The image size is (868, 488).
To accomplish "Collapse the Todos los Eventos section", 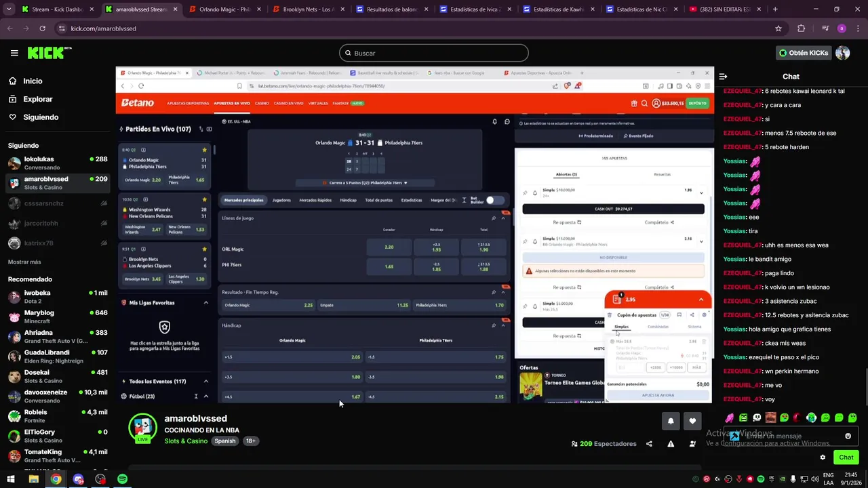I will pos(205,382).
